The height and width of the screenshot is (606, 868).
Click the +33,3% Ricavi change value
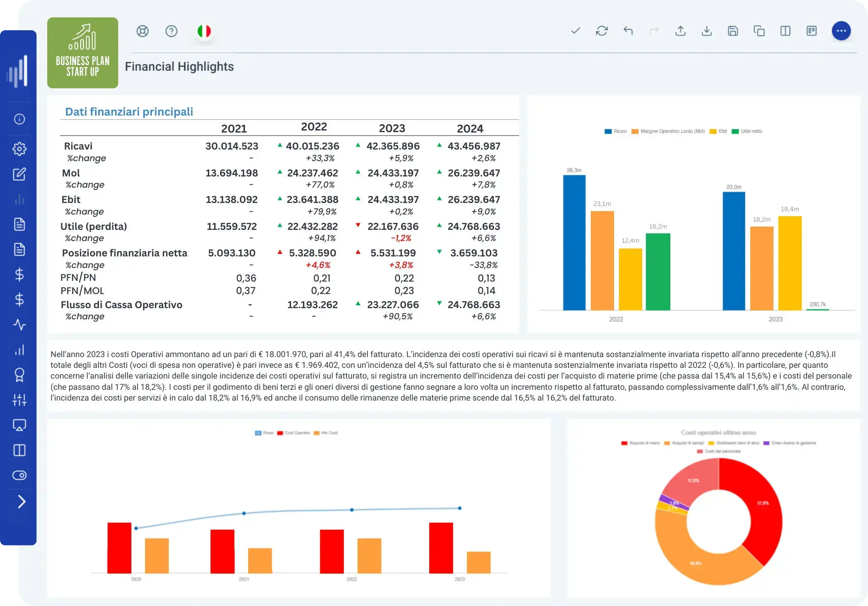click(320, 158)
